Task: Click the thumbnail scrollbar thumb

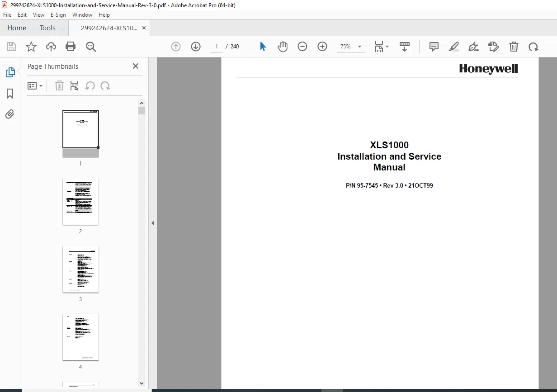Action: tap(142, 111)
